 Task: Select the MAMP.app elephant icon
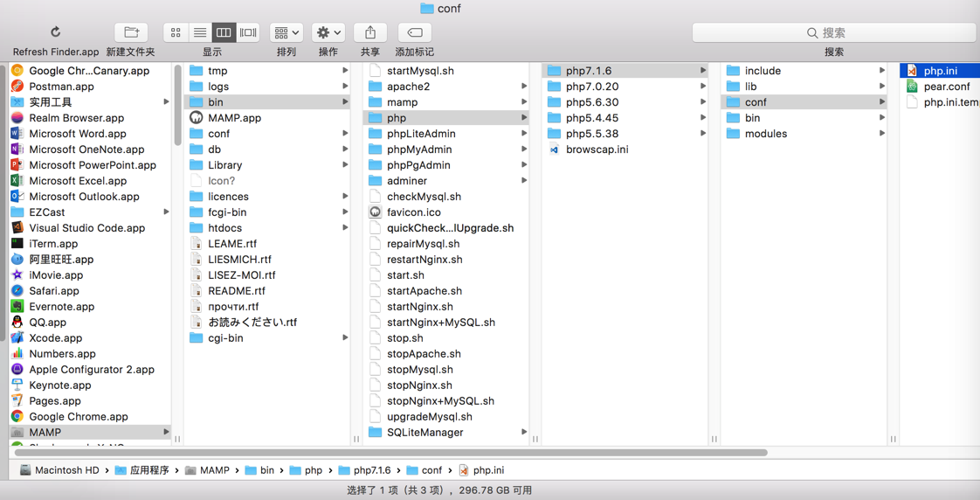pyautogui.click(x=197, y=118)
